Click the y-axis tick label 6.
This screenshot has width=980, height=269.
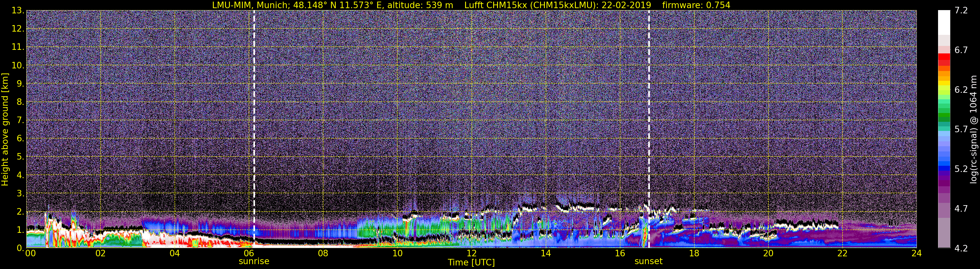point(20,139)
